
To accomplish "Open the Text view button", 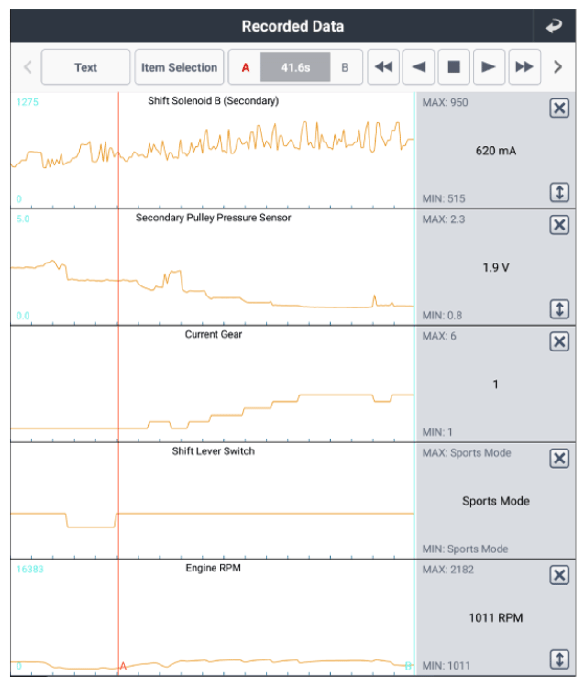I will coord(85,67).
